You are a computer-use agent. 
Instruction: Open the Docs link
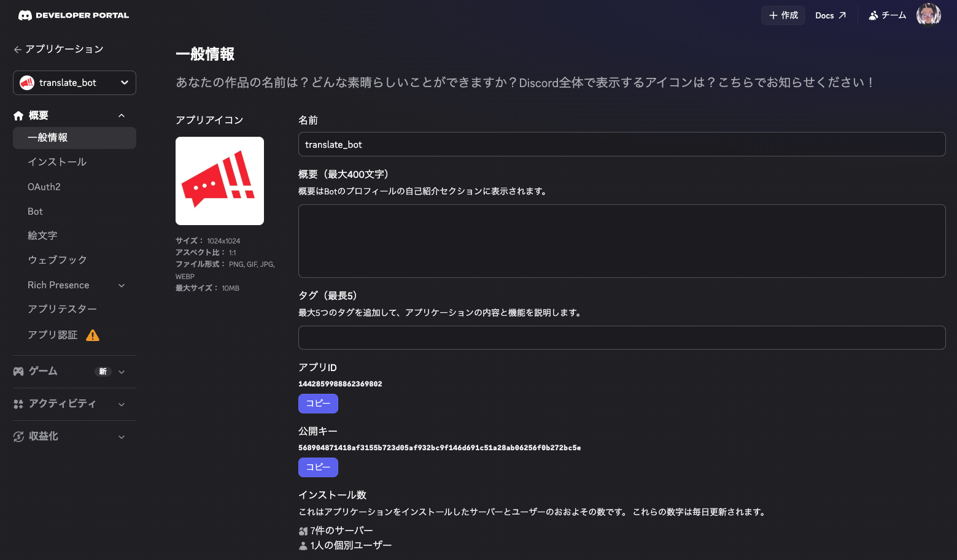coord(831,15)
